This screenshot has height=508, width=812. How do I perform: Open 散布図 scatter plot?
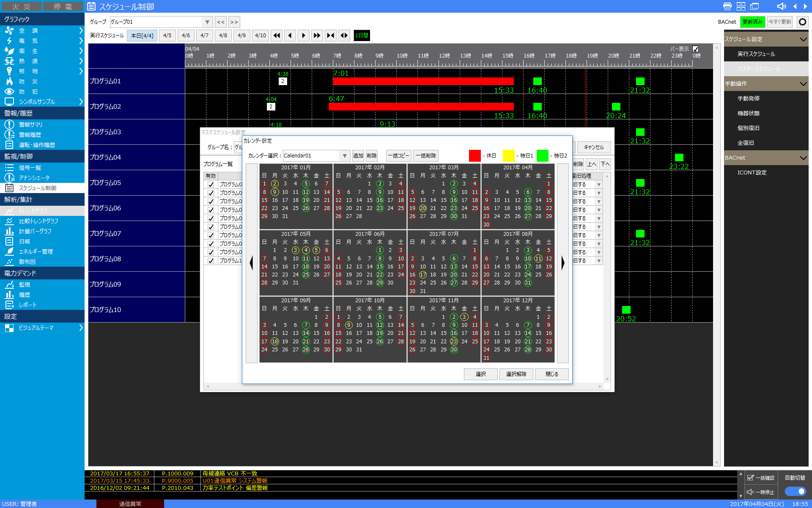pyautogui.click(x=42, y=262)
